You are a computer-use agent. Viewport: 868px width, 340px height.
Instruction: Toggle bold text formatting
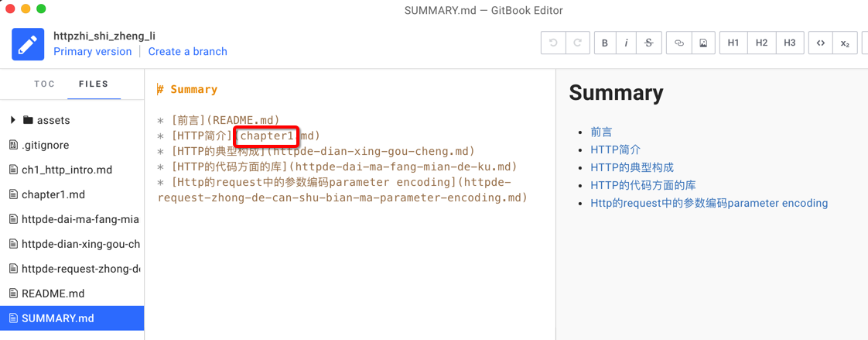click(x=605, y=43)
